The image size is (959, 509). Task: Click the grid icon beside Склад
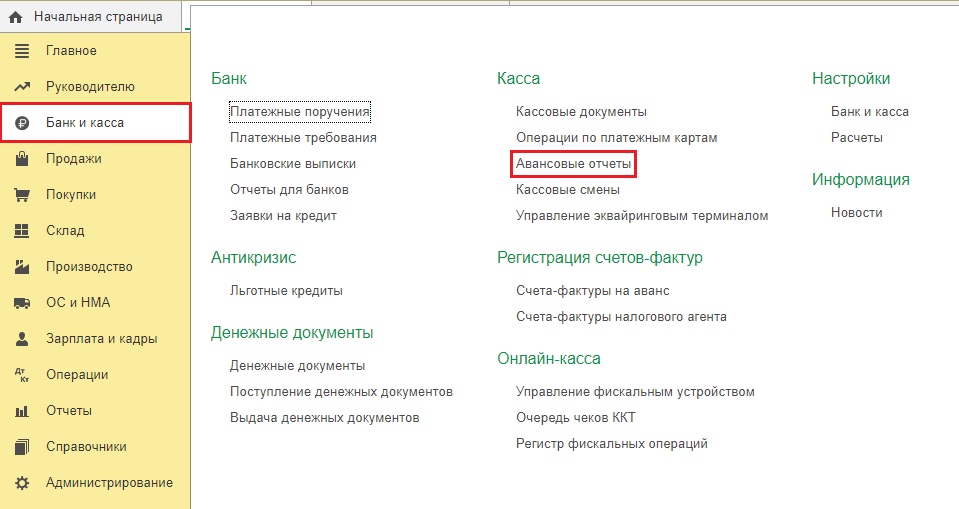(x=22, y=231)
